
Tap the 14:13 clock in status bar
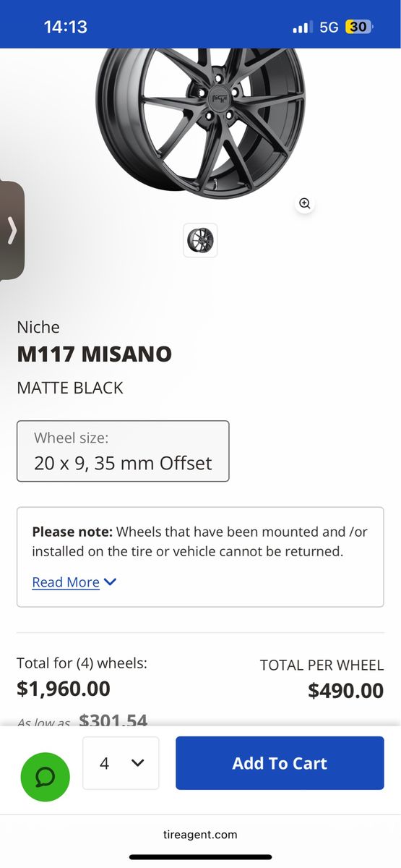[x=65, y=27]
